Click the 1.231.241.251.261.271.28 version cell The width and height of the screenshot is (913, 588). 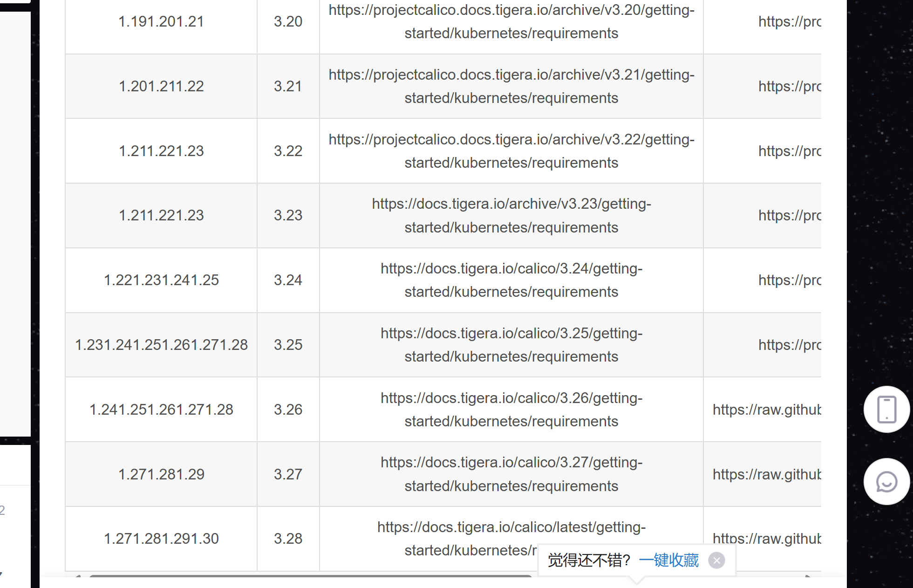pos(161,345)
